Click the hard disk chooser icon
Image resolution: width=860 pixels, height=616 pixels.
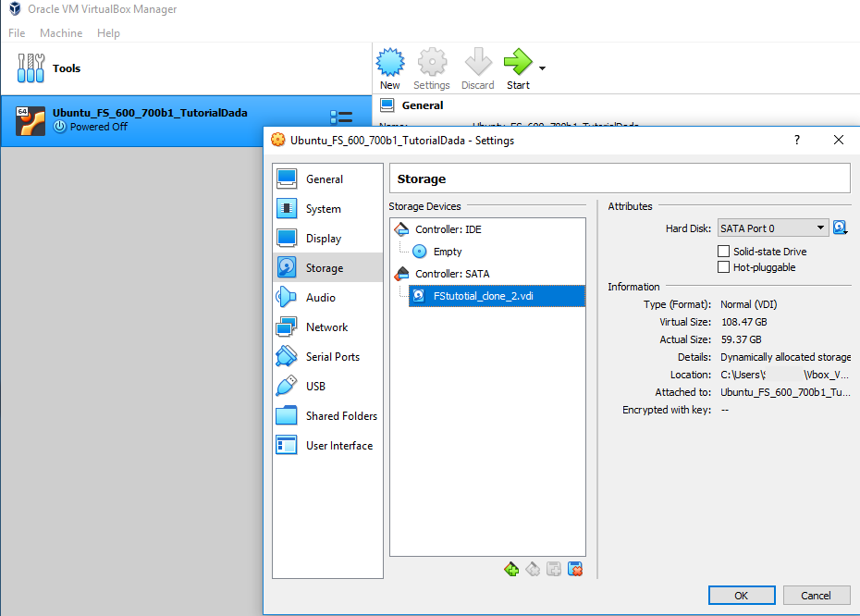coord(840,228)
